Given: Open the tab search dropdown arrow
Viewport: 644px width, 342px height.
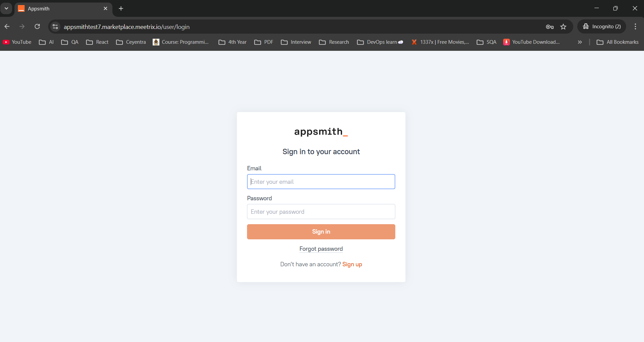Looking at the screenshot, I should pos(6,8).
